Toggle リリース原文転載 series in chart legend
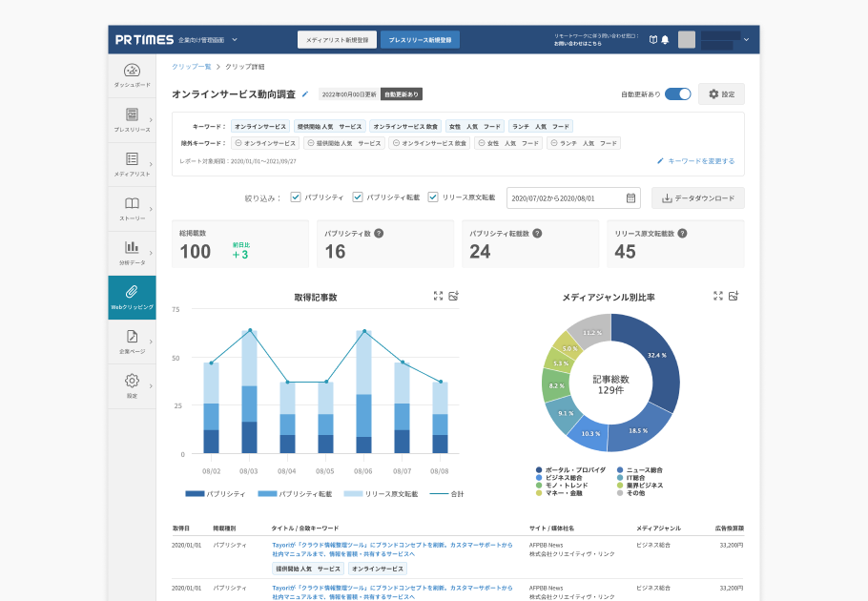 [x=381, y=493]
